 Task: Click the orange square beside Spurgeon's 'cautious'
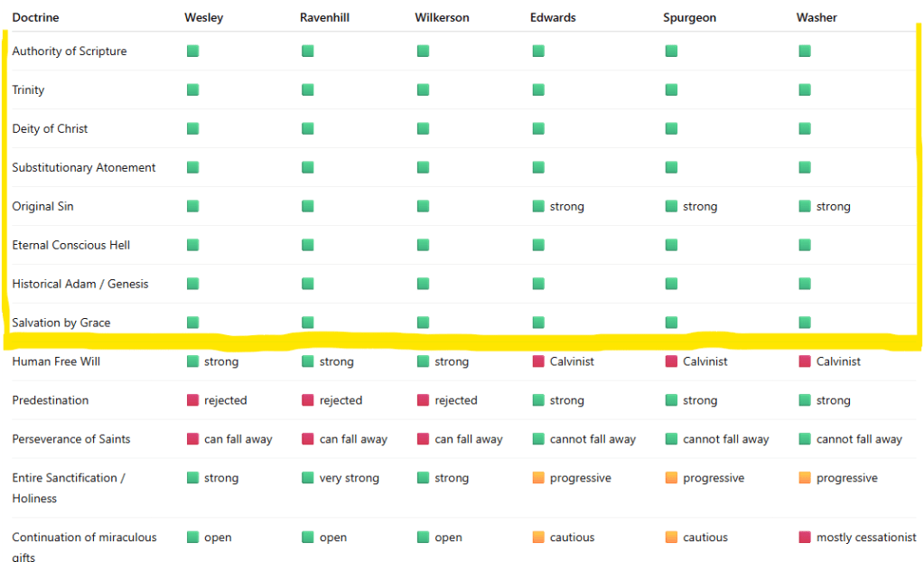coord(671,537)
